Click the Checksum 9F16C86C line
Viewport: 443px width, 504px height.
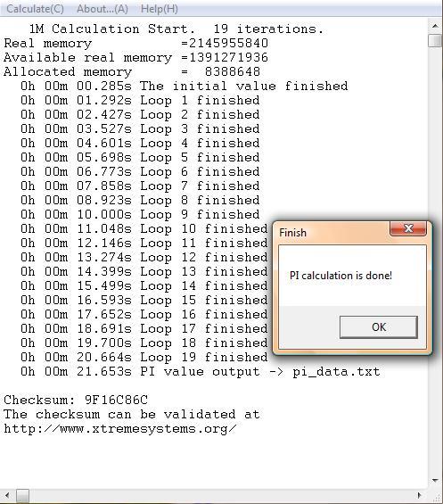point(76,400)
